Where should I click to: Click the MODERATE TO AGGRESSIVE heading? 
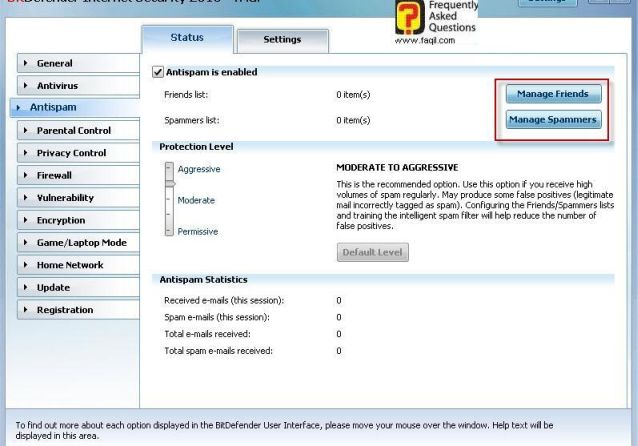click(x=397, y=168)
